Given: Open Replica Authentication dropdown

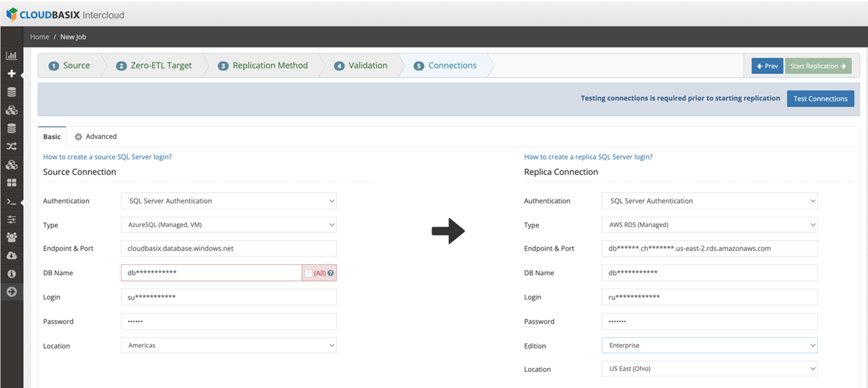Looking at the screenshot, I should pos(709,201).
